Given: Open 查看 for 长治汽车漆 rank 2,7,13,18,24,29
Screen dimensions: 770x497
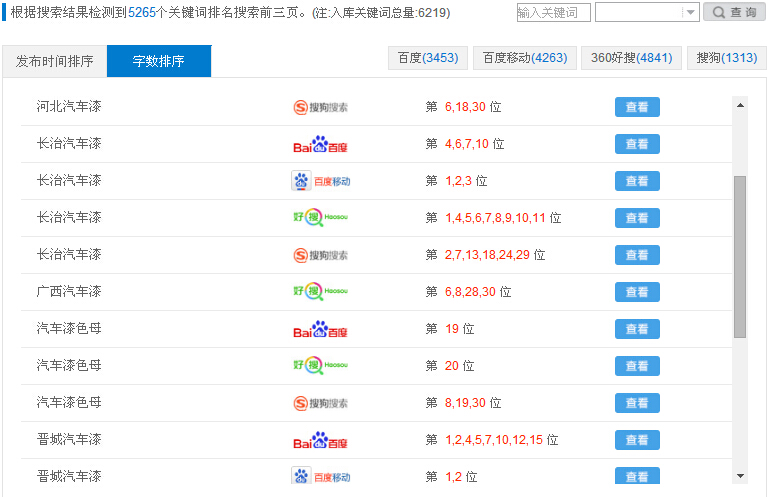Looking at the screenshot, I should [x=637, y=255].
